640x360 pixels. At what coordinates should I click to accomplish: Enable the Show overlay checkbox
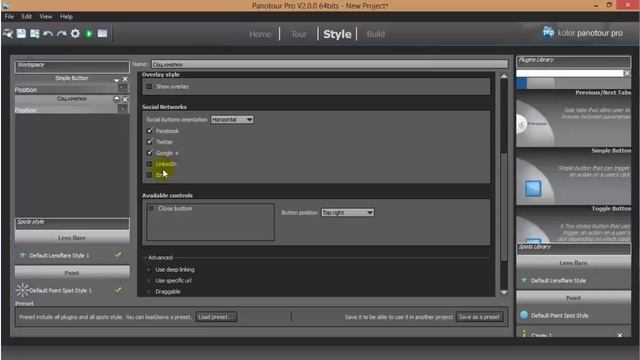pyautogui.click(x=149, y=87)
